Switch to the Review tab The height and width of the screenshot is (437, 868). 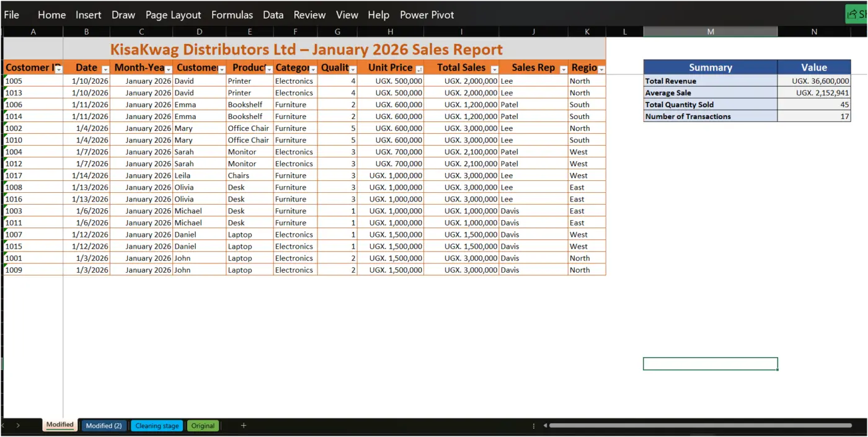[309, 15]
